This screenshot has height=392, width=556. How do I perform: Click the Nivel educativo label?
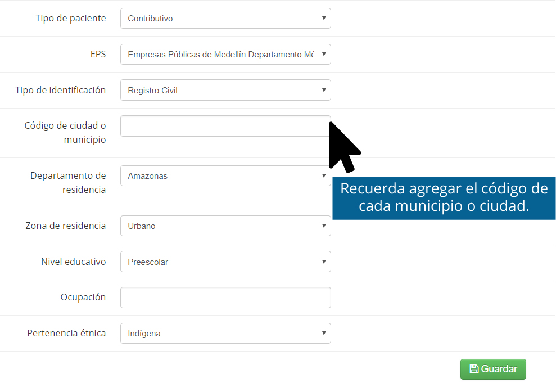74,262
